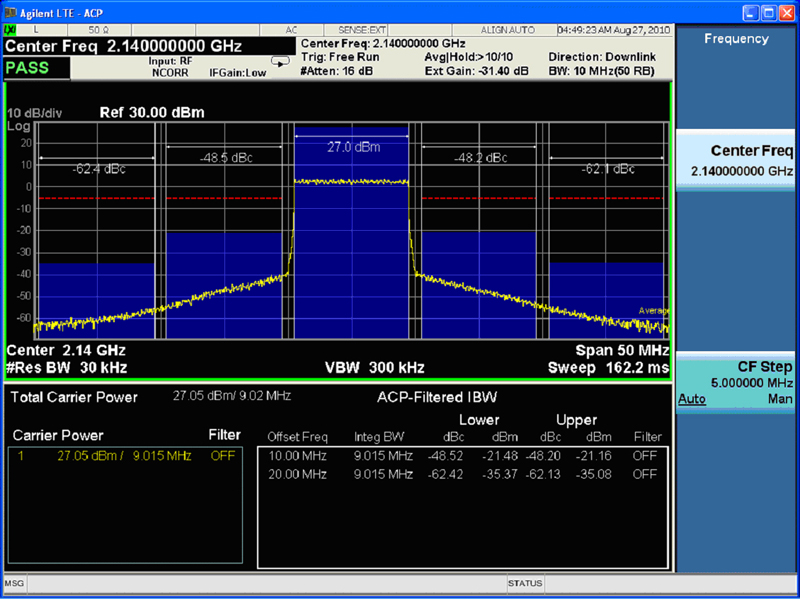Select the 20.00 MHz offset row
Viewport: 800px width, 601px height.
pos(461,474)
